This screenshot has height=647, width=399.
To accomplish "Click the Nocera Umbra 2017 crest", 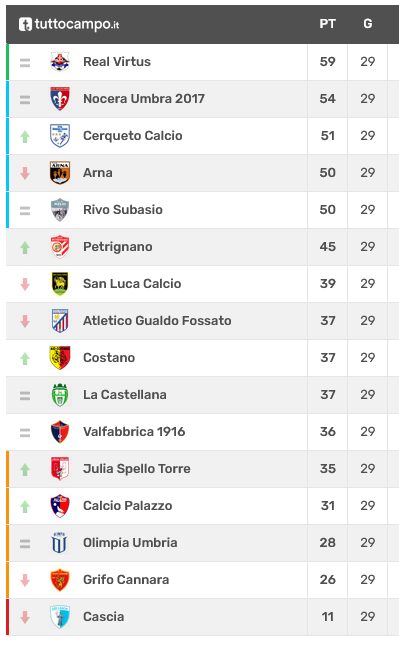I will click(60, 99).
